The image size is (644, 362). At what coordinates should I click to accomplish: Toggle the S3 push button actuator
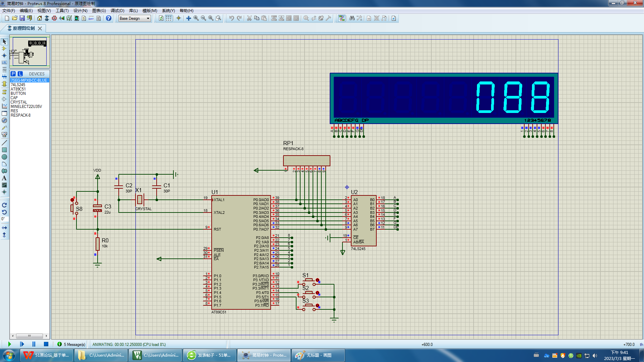[x=317, y=305]
